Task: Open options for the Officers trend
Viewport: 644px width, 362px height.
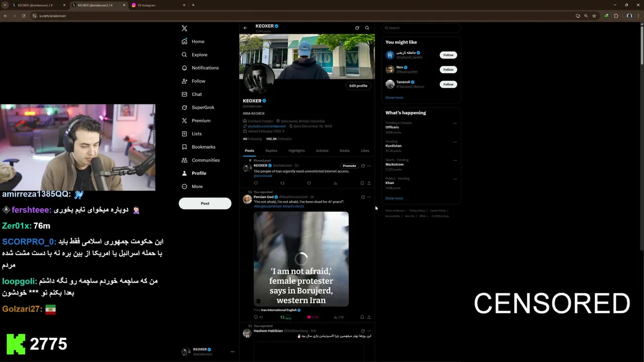Action: click(x=455, y=123)
